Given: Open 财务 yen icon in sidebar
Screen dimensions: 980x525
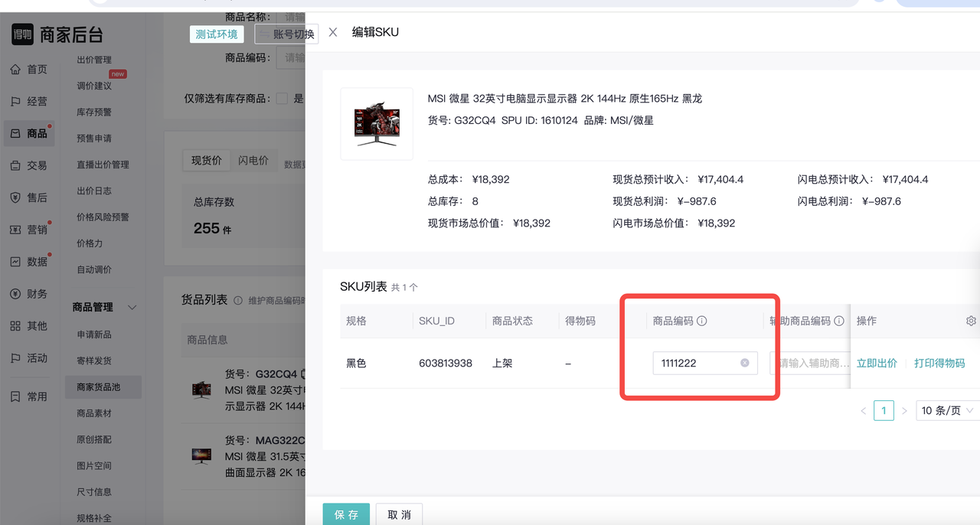Looking at the screenshot, I should coord(15,295).
